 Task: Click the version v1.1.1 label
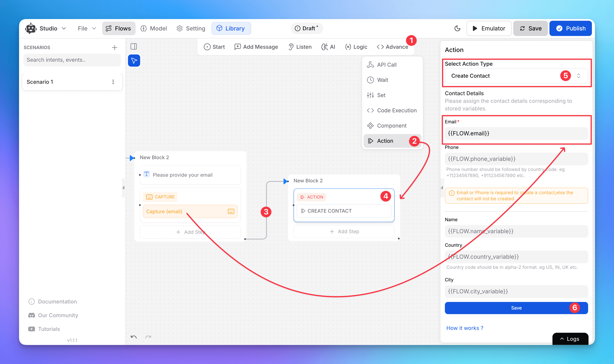pyautogui.click(x=72, y=340)
